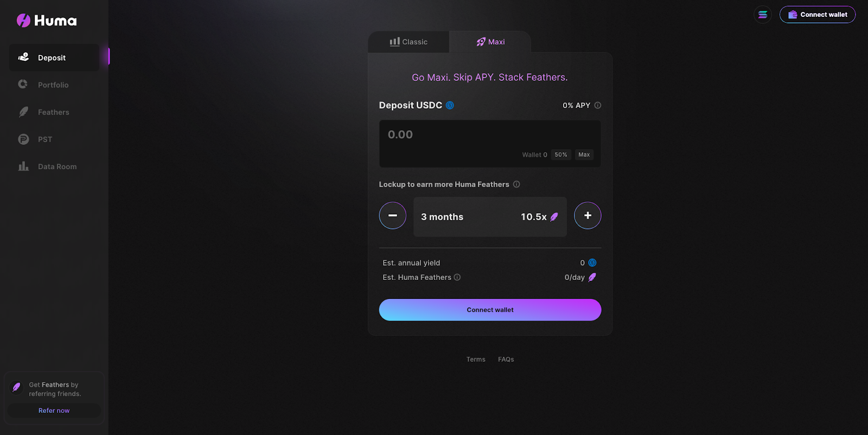Click the info icon beside Lockup label
The image size is (868, 435).
tap(516, 184)
